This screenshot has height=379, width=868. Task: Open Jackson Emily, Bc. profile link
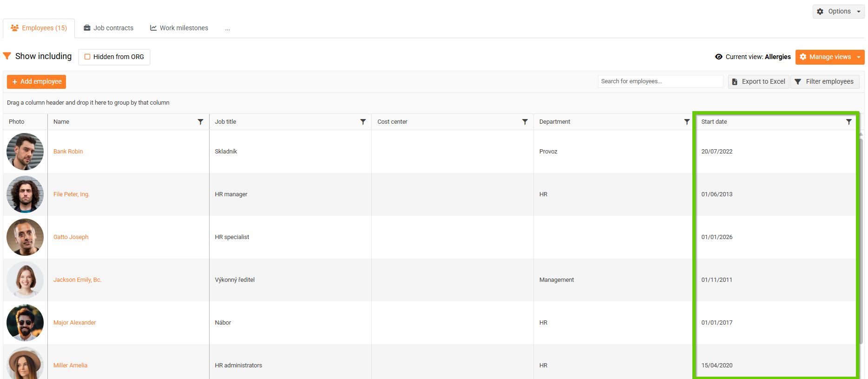pyautogui.click(x=77, y=280)
